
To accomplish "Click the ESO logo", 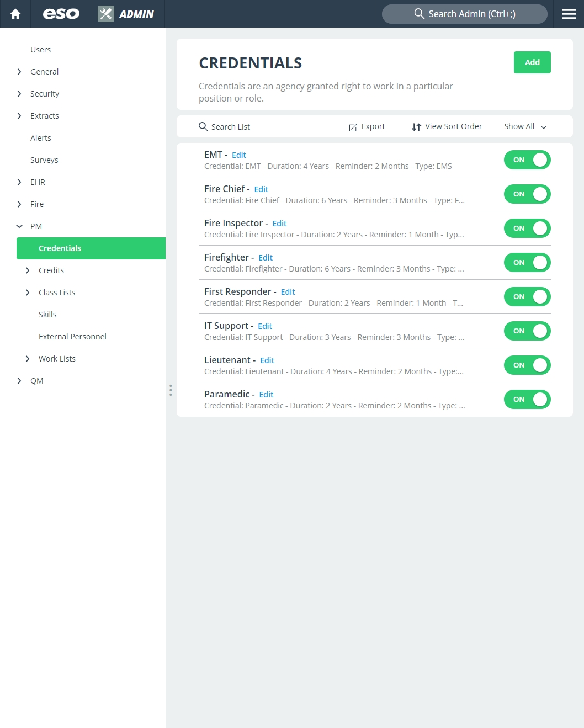I will tap(61, 14).
